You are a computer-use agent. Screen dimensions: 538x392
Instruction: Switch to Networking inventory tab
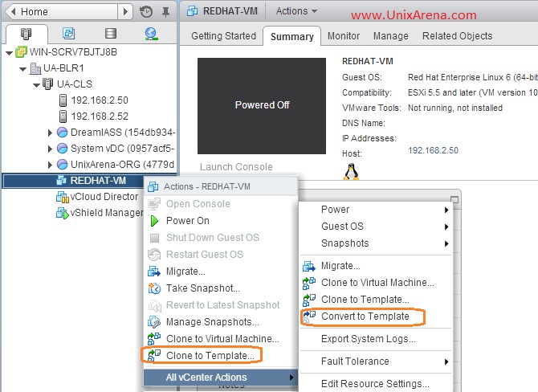(151, 34)
